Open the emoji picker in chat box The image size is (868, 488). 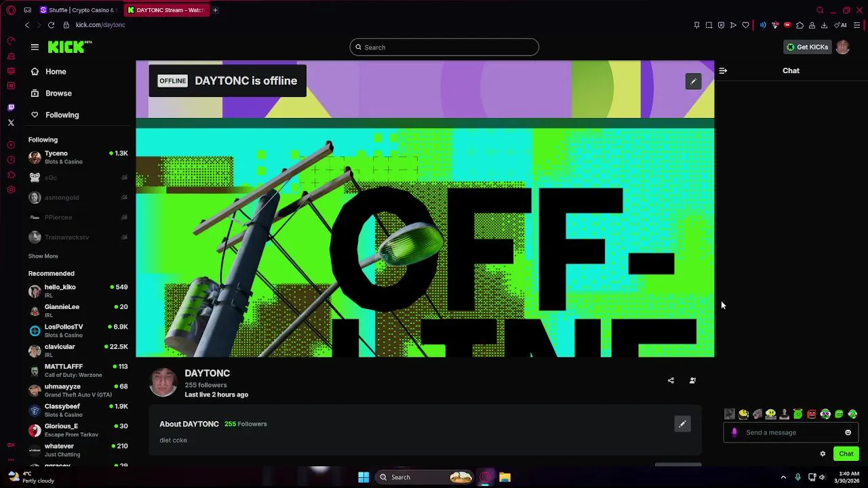(x=848, y=432)
